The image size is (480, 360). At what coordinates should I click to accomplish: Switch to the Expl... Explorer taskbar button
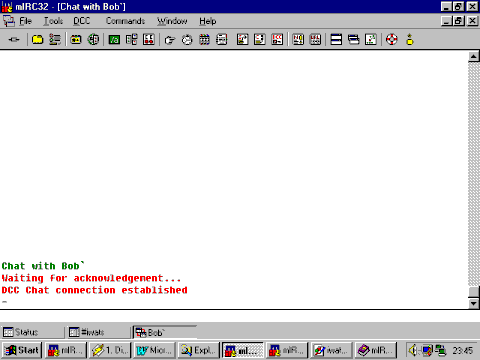pyautogui.click(x=198, y=350)
